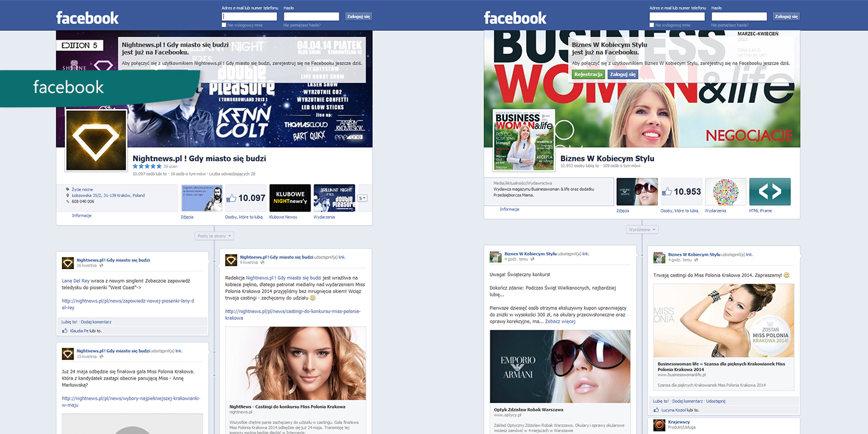
Task: Open the Nightnews thumbs-up 10.097 likes tile
Action: pyautogui.click(x=246, y=198)
